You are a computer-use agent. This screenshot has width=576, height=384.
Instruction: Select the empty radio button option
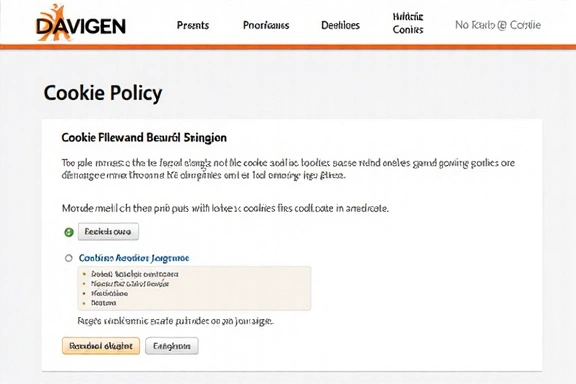click(69, 258)
